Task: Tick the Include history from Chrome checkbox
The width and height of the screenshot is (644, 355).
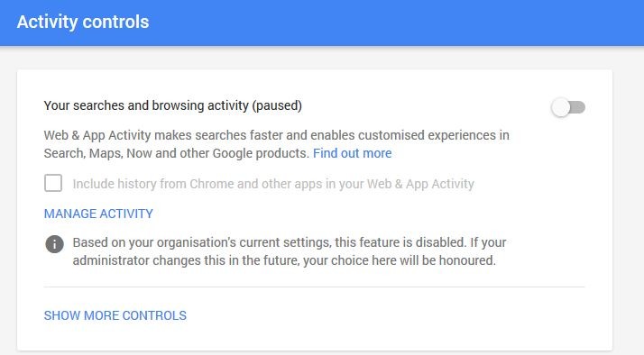Action: pos(53,183)
